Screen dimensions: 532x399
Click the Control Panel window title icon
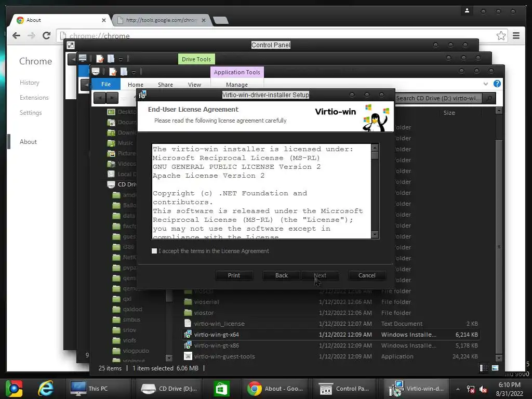click(71, 45)
